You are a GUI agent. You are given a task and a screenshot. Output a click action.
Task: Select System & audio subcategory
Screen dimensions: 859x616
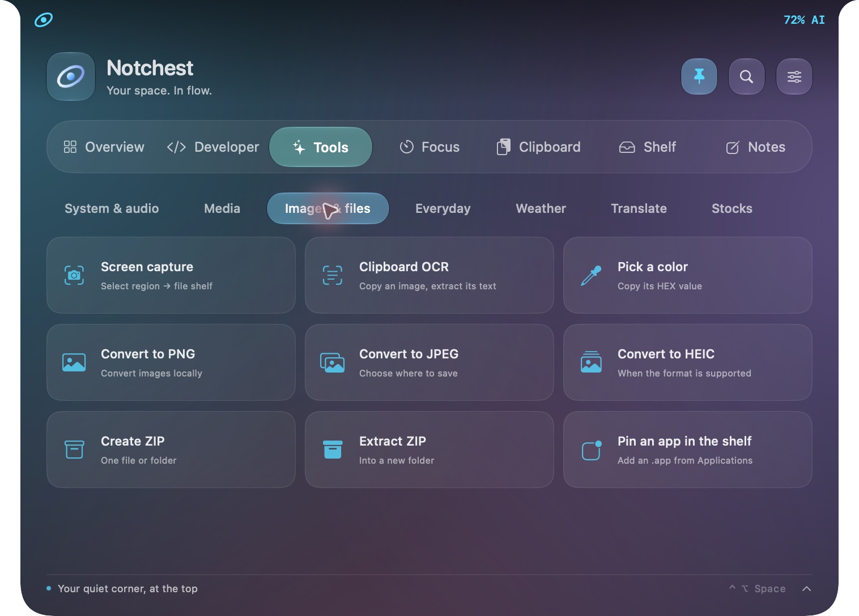click(x=112, y=208)
